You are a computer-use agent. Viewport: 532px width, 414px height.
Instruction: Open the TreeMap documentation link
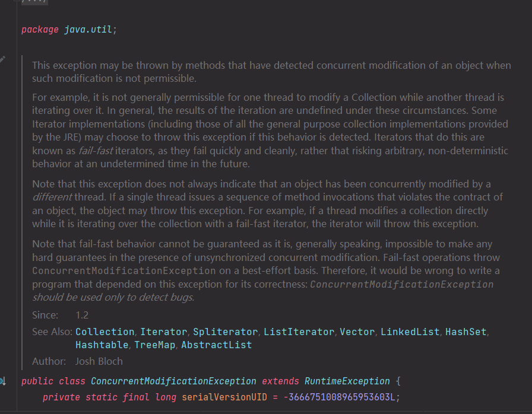coord(155,345)
